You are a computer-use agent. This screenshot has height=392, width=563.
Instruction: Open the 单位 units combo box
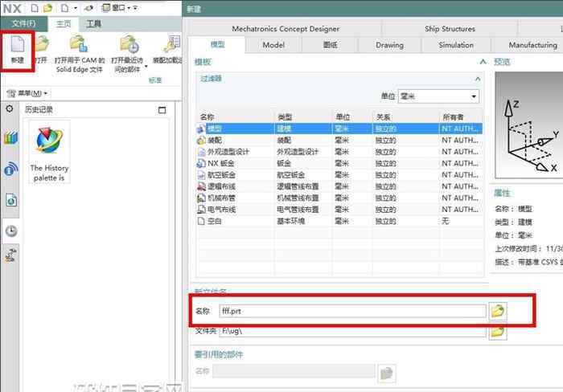[x=438, y=96]
